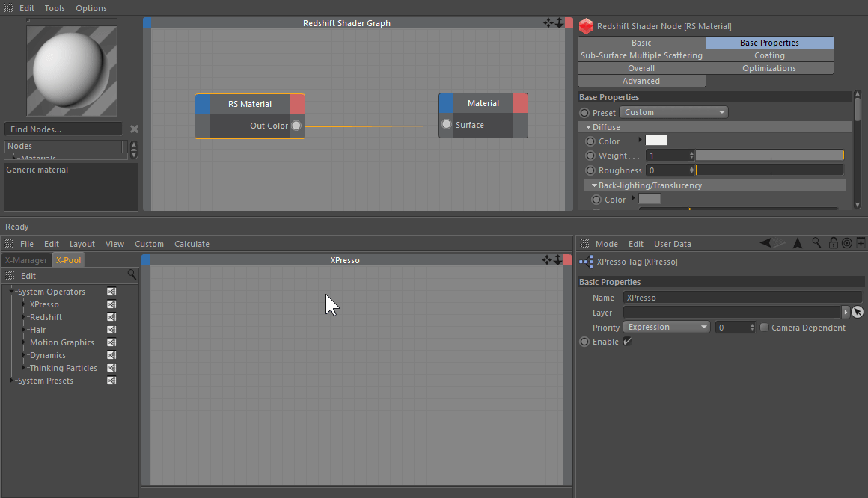868x498 pixels.
Task: Toggle the animation dot for Weight
Action: click(x=590, y=156)
